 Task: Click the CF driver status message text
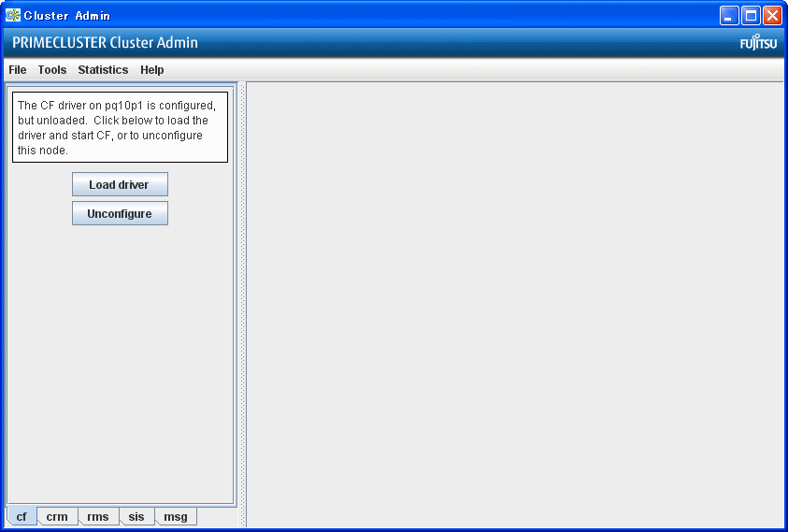(x=120, y=127)
